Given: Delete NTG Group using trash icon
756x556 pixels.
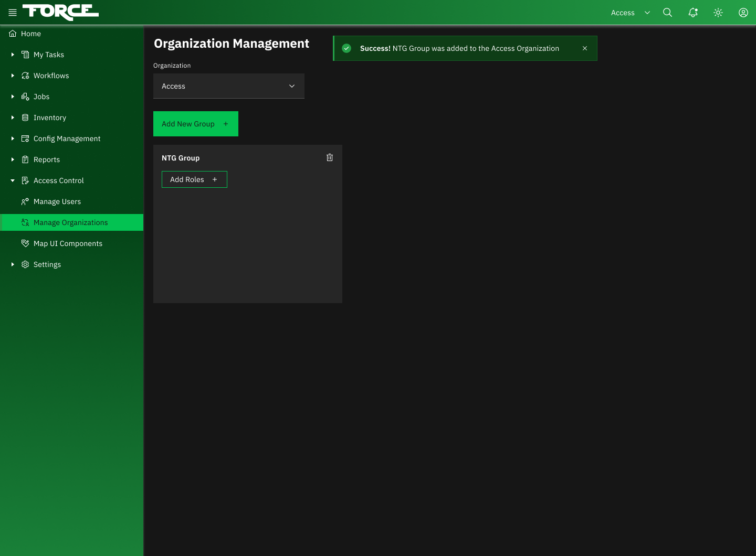Looking at the screenshot, I should [330, 157].
